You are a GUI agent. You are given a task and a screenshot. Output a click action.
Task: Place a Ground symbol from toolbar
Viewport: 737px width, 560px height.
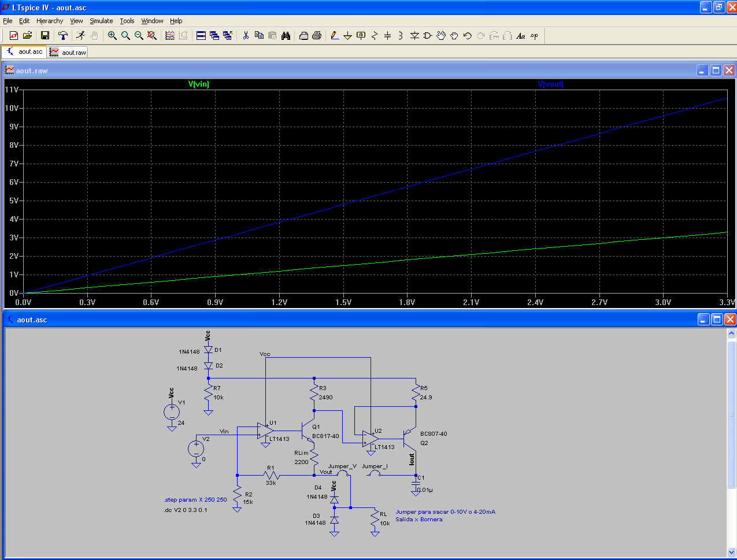pos(347,36)
